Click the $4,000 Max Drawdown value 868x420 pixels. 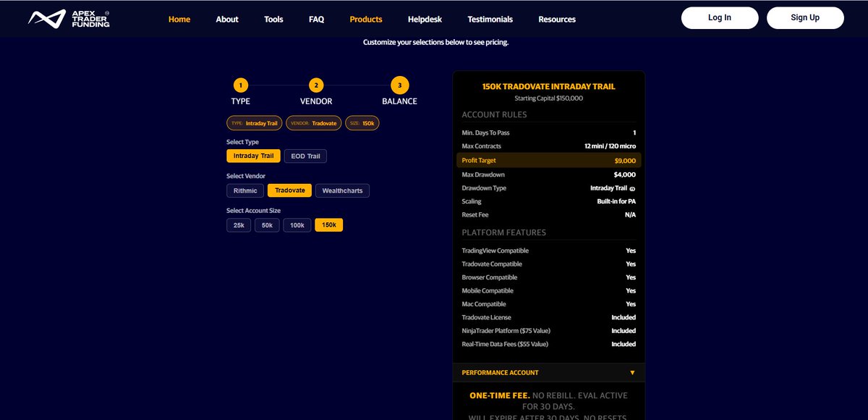[x=624, y=175]
